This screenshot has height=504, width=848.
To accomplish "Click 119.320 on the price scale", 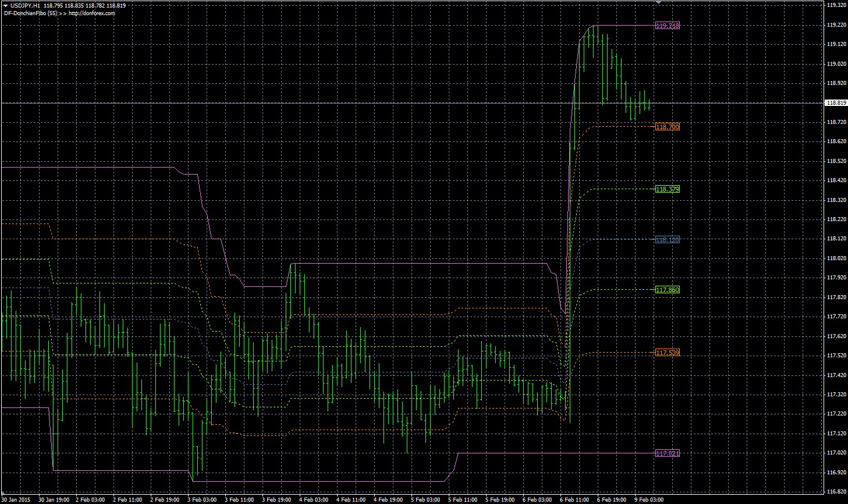I will point(836,5).
